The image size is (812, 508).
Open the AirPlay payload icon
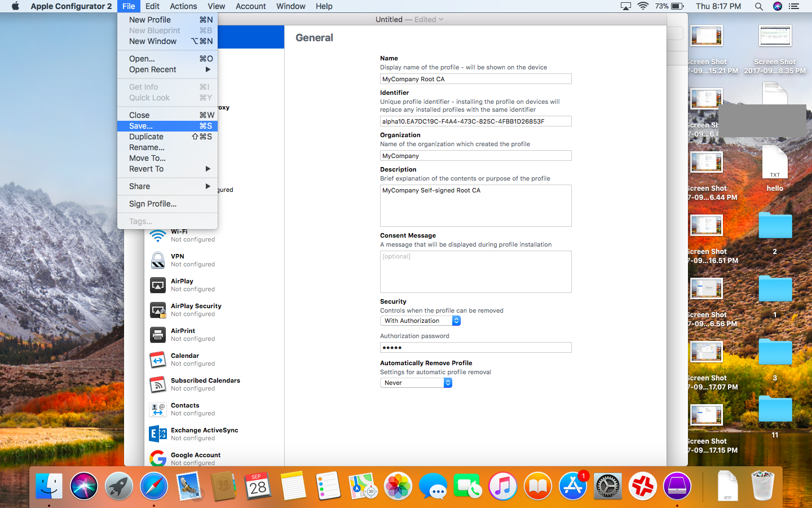click(x=158, y=285)
